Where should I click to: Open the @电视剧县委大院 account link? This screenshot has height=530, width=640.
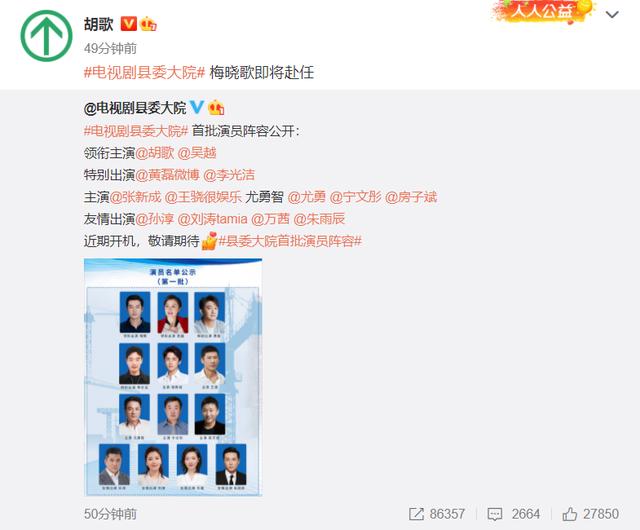pos(135,108)
